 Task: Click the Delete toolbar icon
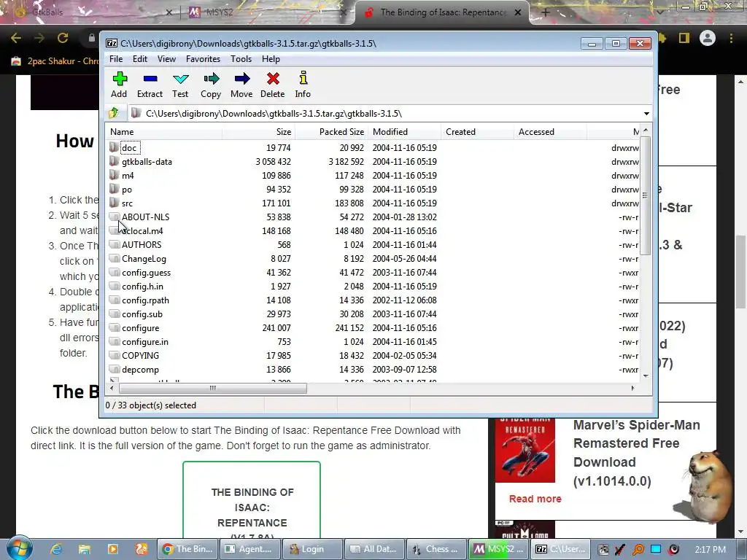coord(273,79)
